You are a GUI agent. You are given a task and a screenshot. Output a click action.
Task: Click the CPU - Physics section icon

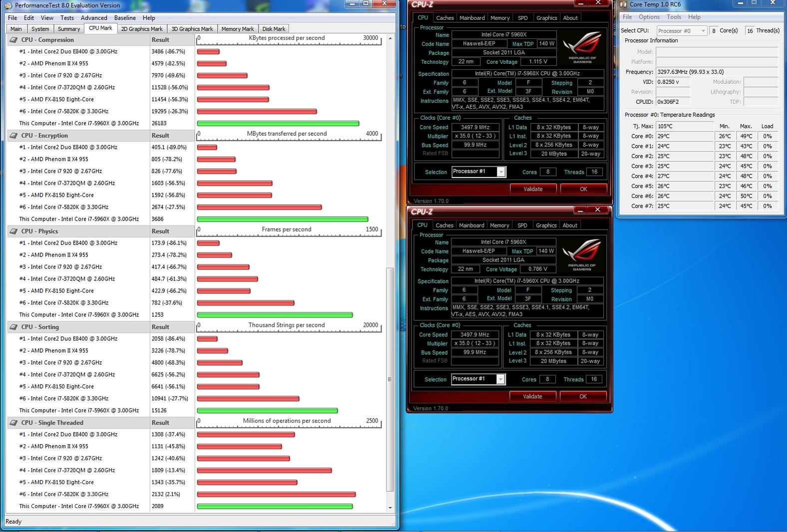tap(13, 232)
